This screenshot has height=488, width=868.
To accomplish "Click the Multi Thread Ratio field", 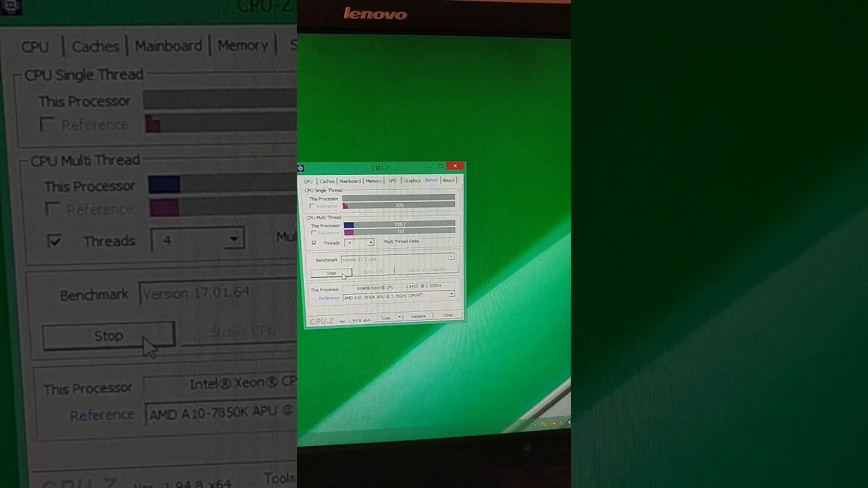I will (x=438, y=241).
